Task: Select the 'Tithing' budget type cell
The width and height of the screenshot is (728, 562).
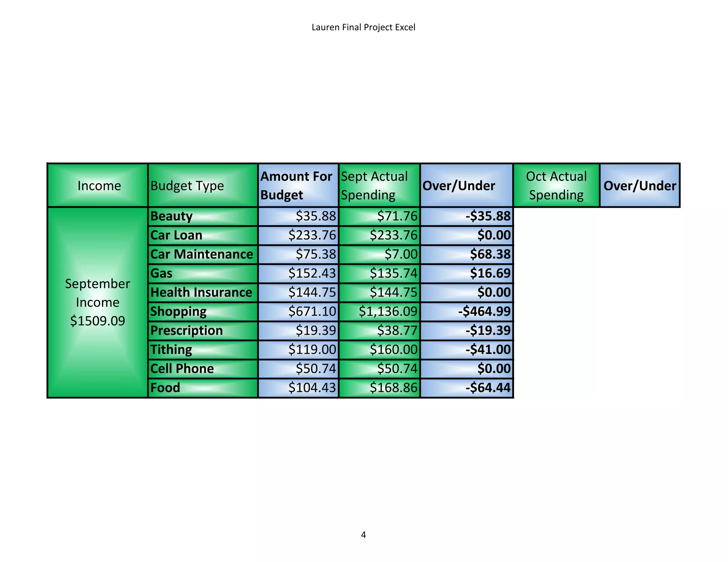Action: click(203, 350)
